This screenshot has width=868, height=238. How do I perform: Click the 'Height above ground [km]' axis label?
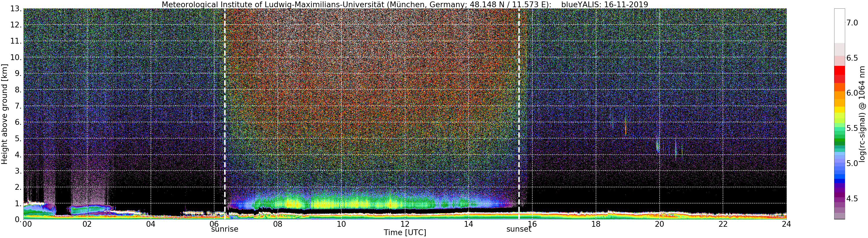4,114
